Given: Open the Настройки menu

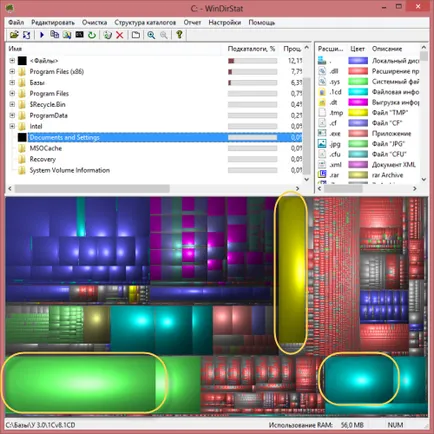Looking at the screenshot, I should point(225,23).
